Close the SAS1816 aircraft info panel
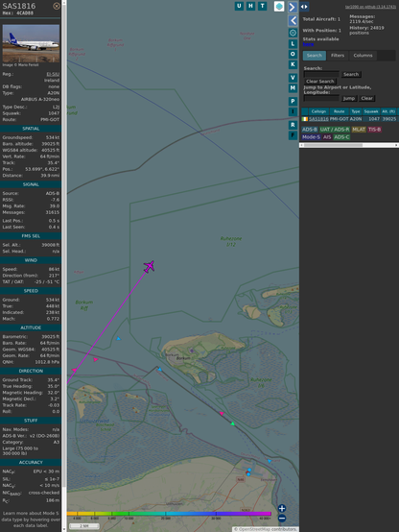 (57, 6)
